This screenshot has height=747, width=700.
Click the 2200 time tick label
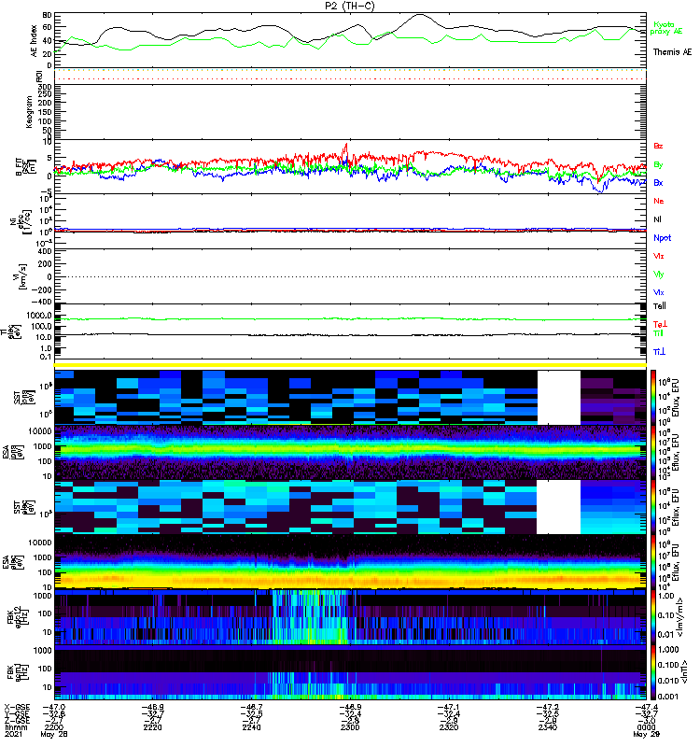53,727
